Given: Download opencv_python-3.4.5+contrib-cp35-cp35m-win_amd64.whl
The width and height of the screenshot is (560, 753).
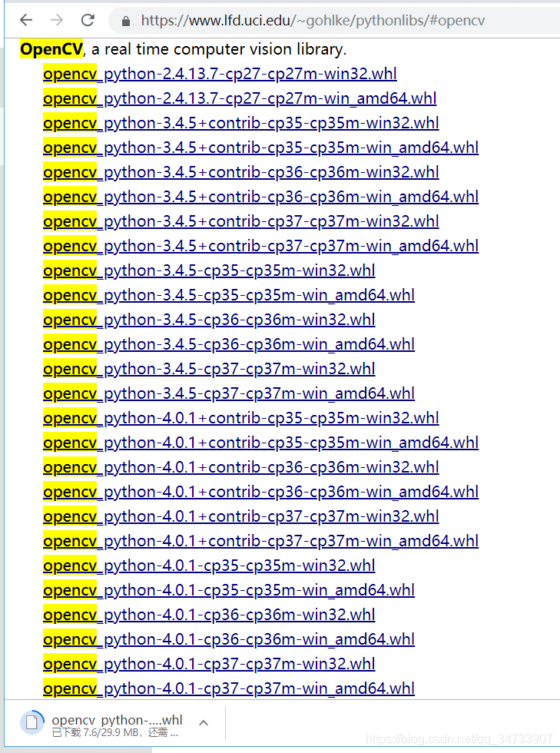Looking at the screenshot, I should pyautogui.click(x=260, y=148).
